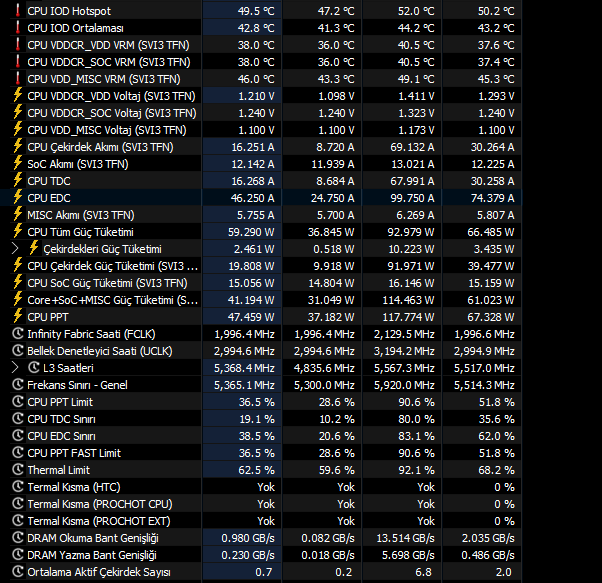Select Infinity Fabric Saati (FCLK) label
This screenshot has height=583, width=602.
tap(91, 334)
